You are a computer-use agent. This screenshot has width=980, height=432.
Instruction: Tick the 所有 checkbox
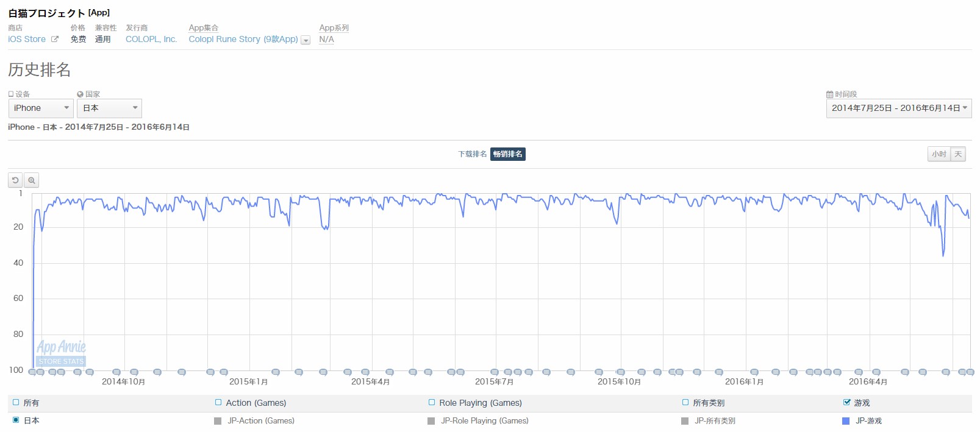16,402
